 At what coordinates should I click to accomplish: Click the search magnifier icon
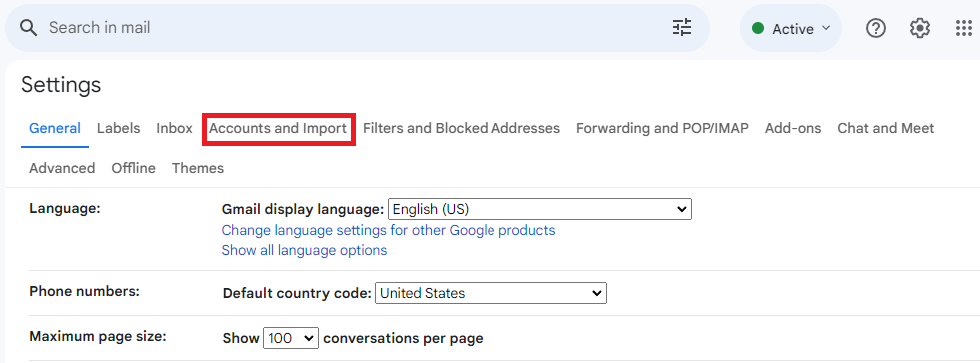[29, 28]
